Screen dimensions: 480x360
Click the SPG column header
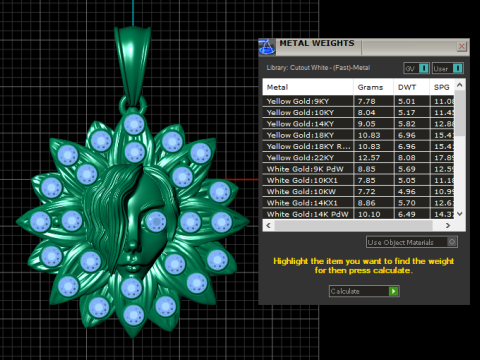442,87
